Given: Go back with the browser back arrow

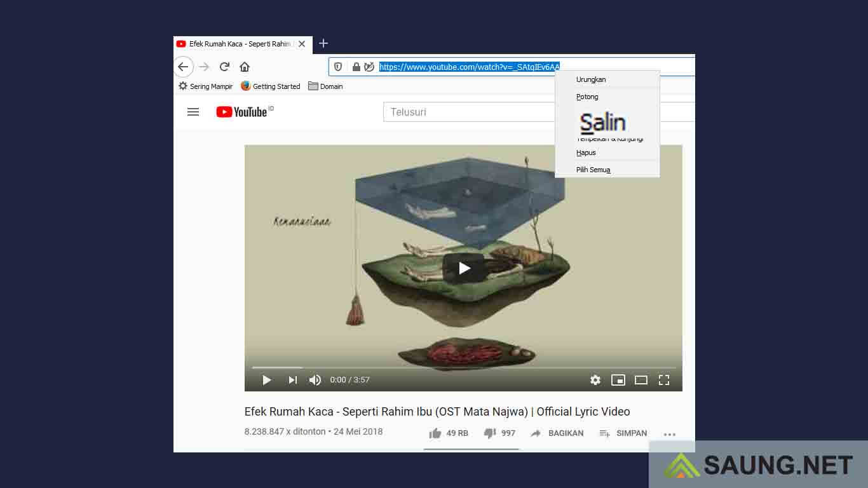Looking at the screenshot, I should point(183,67).
